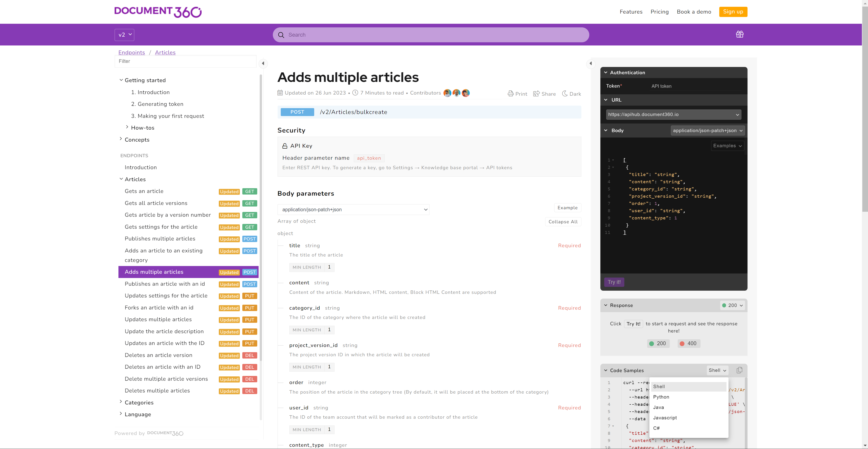Click the Endpoints breadcrumb link
The height and width of the screenshot is (449, 868).
point(131,52)
